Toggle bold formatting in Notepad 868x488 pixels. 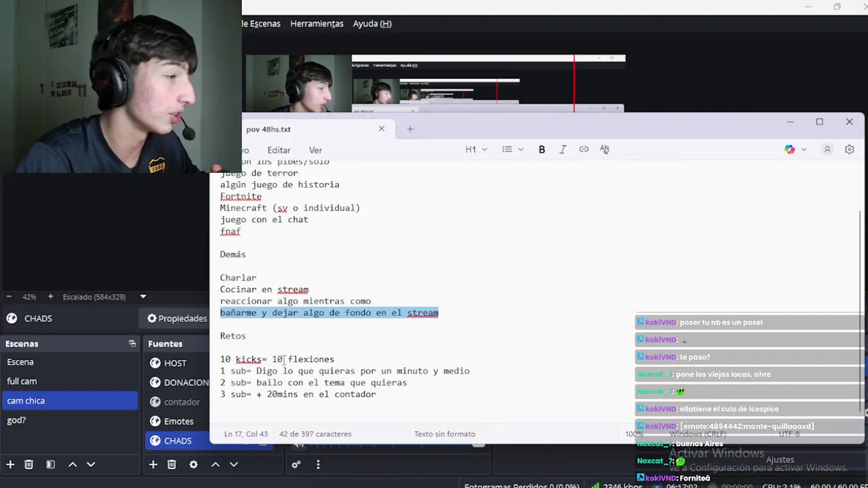click(542, 150)
